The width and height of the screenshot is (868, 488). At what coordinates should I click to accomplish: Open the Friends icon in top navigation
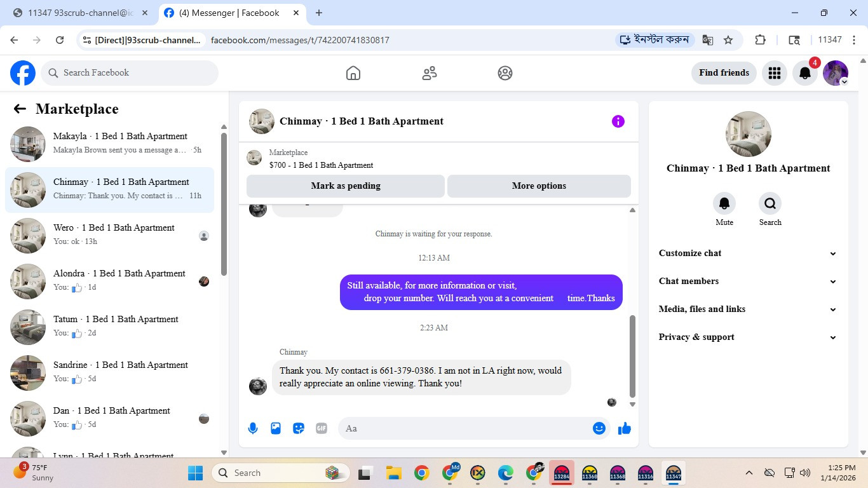pyautogui.click(x=430, y=73)
